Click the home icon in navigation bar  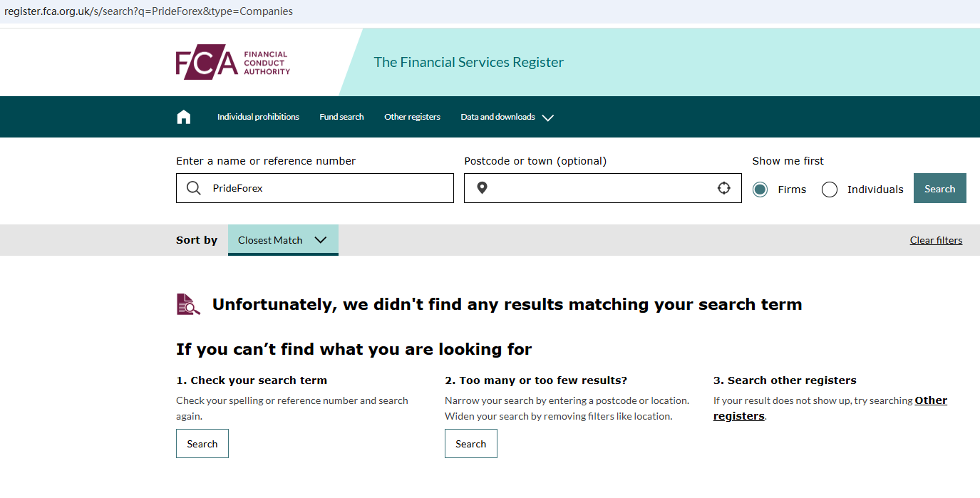click(184, 117)
